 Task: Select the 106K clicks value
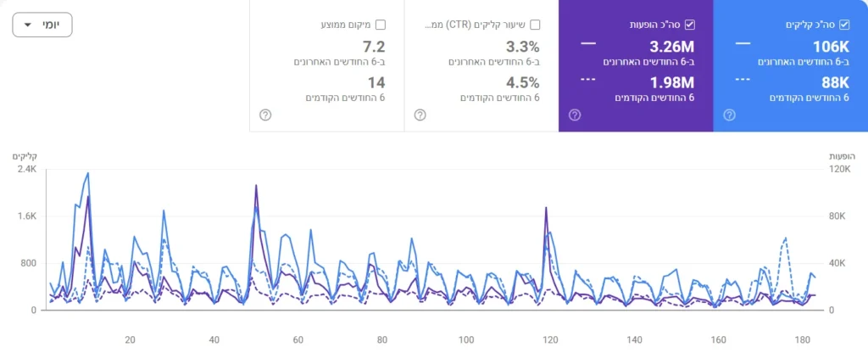[831, 48]
